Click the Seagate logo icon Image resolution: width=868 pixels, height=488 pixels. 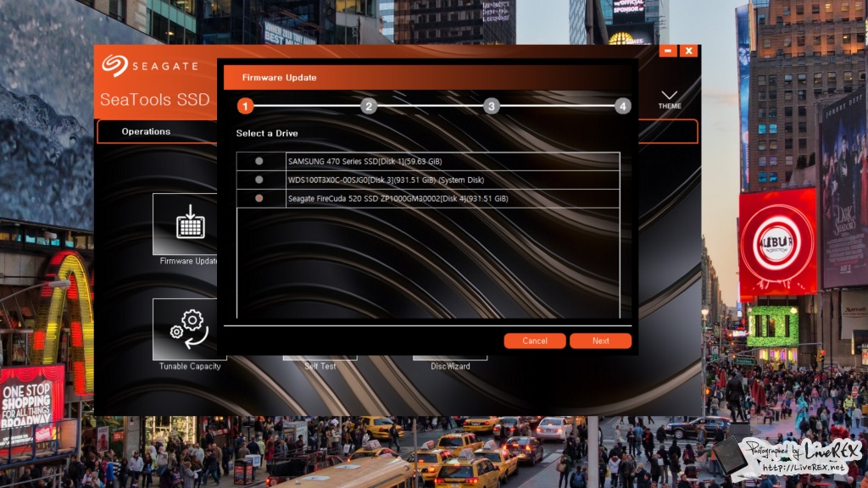pyautogui.click(x=114, y=66)
